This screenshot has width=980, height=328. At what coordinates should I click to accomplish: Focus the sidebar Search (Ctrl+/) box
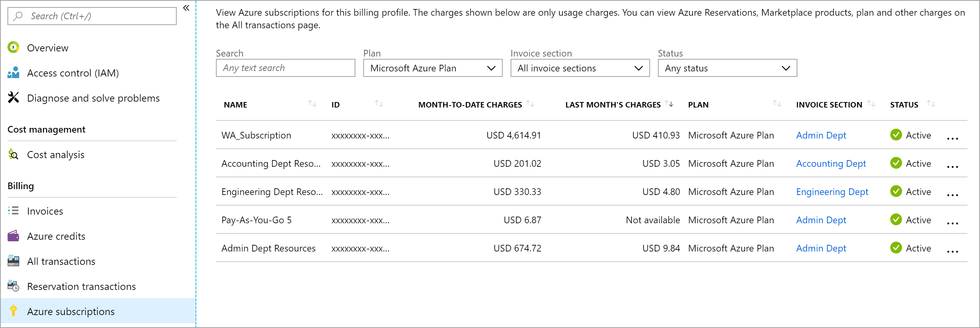[x=92, y=16]
